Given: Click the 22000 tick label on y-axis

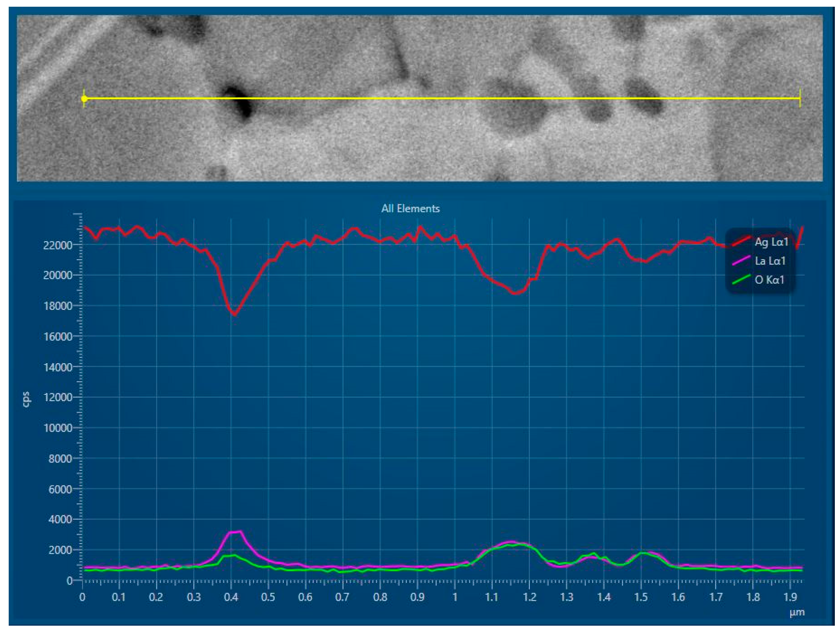Looking at the screenshot, I should [58, 245].
